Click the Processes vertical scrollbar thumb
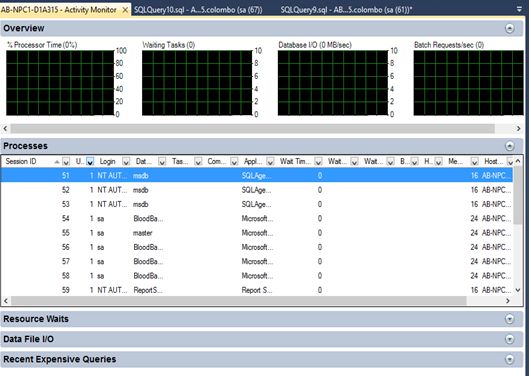 coord(518,195)
